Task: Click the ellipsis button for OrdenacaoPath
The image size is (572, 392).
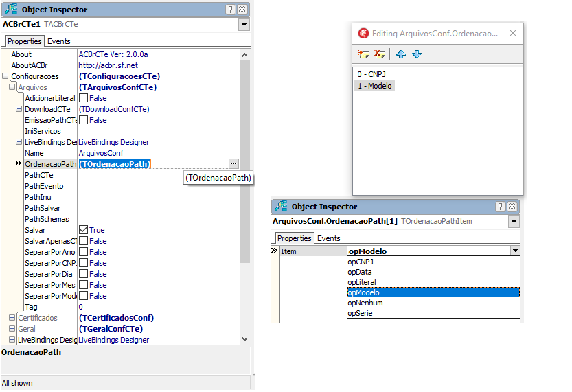Action: tap(233, 163)
